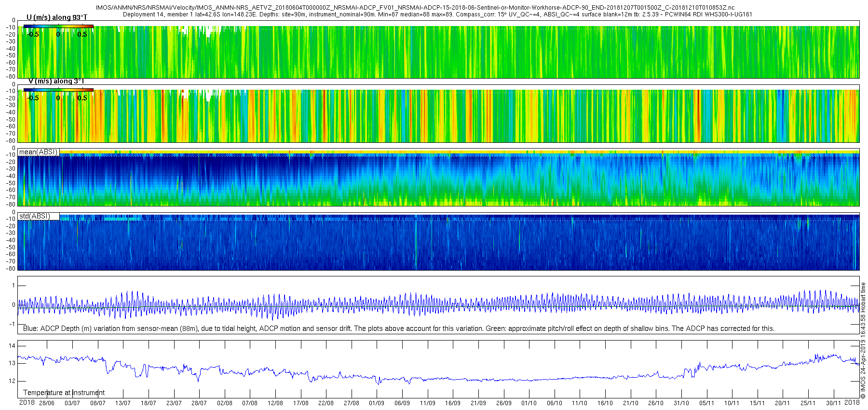Click the -50 depth tick of the mean(ABSI) panel
868x410 pixels.
10,183
